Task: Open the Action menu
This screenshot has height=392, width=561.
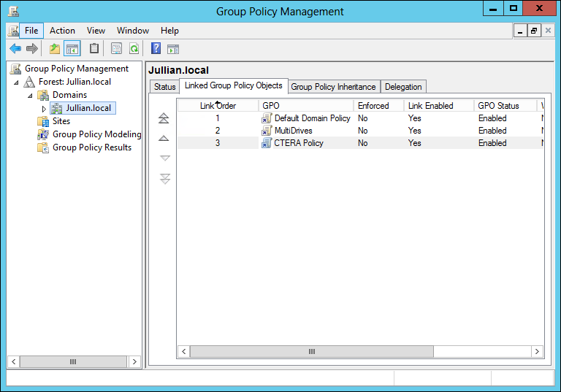Action: [62, 31]
